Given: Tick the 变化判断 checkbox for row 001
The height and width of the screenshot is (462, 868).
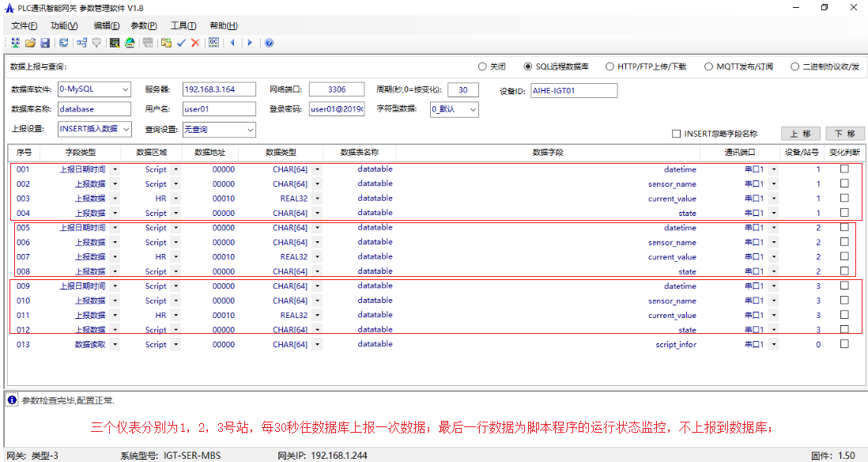Looking at the screenshot, I should (844, 169).
